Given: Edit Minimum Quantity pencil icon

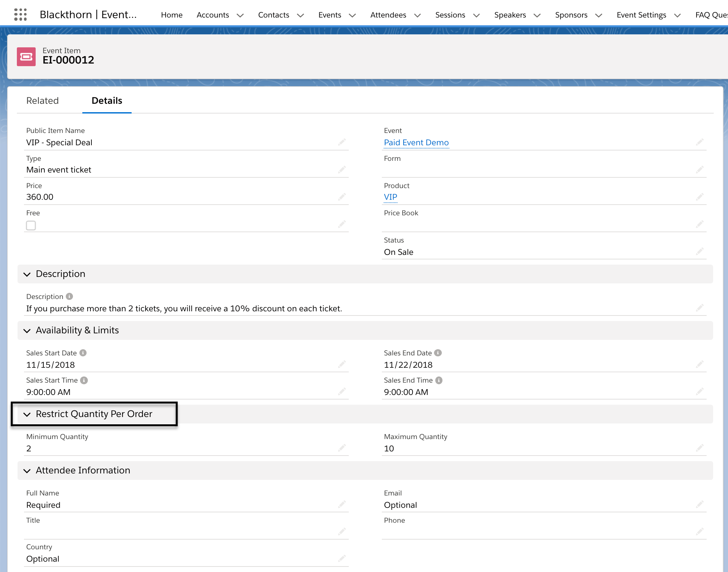Looking at the screenshot, I should click(x=342, y=448).
